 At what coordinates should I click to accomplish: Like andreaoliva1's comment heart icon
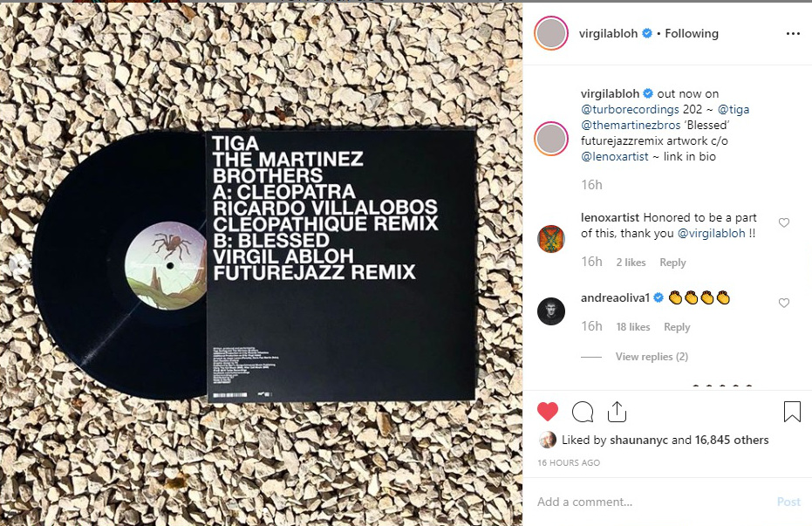(x=784, y=303)
